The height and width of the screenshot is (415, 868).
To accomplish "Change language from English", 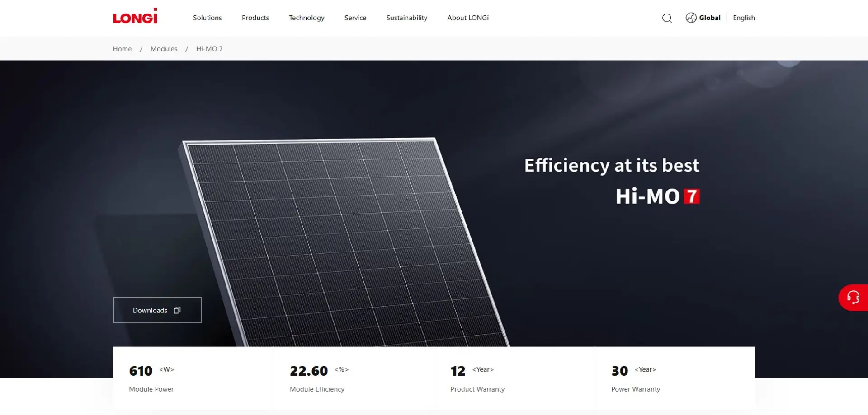I will (x=744, y=18).
